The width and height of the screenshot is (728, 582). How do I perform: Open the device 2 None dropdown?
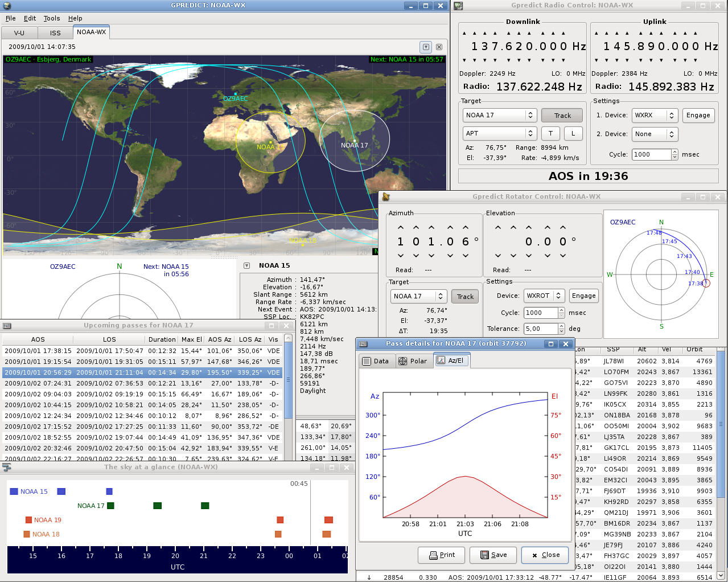click(x=655, y=134)
